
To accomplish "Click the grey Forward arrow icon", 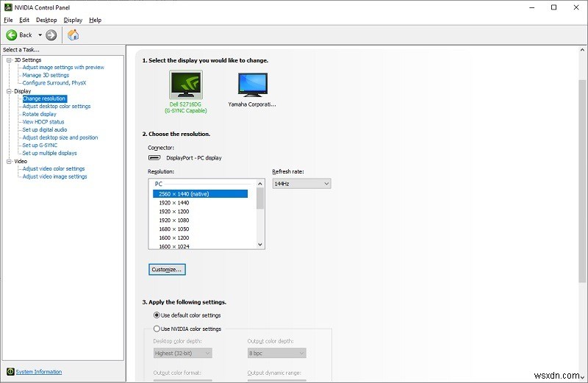I will click(x=51, y=35).
